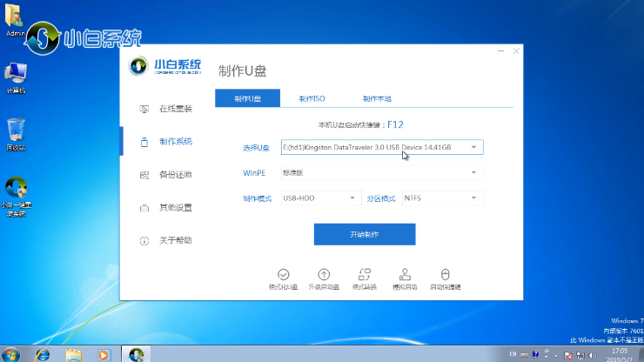Click the Windows Start orb
Image resolution: width=644 pixels, height=362 pixels.
(12, 354)
